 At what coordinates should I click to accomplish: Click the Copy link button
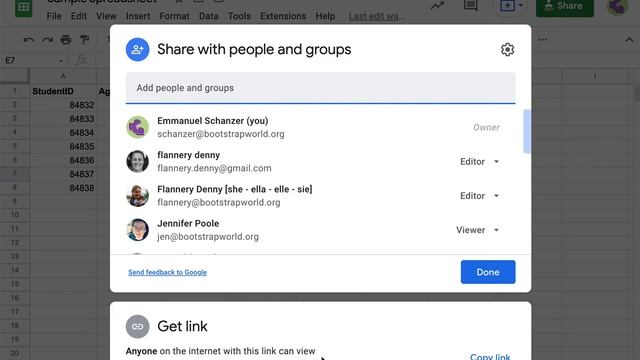[x=490, y=356]
